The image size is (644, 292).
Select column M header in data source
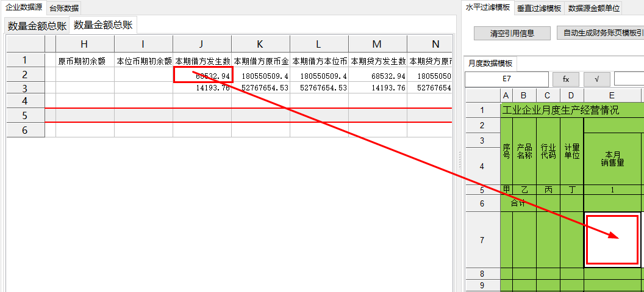click(x=377, y=44)
